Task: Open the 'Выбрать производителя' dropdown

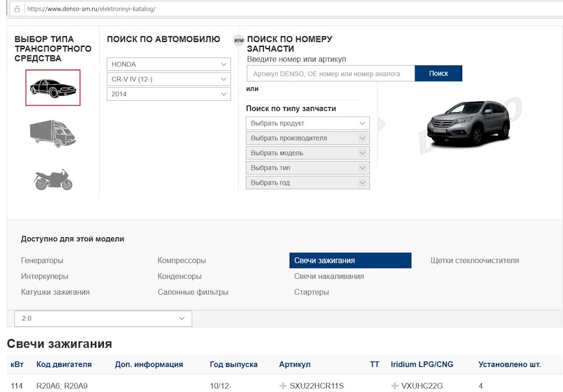Action: 308,138
